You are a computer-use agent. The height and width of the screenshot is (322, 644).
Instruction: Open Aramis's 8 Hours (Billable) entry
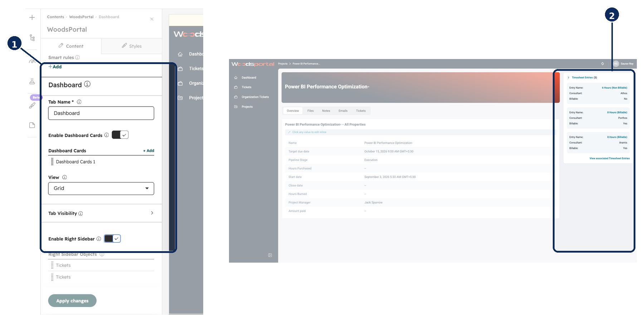click(617, 137)
